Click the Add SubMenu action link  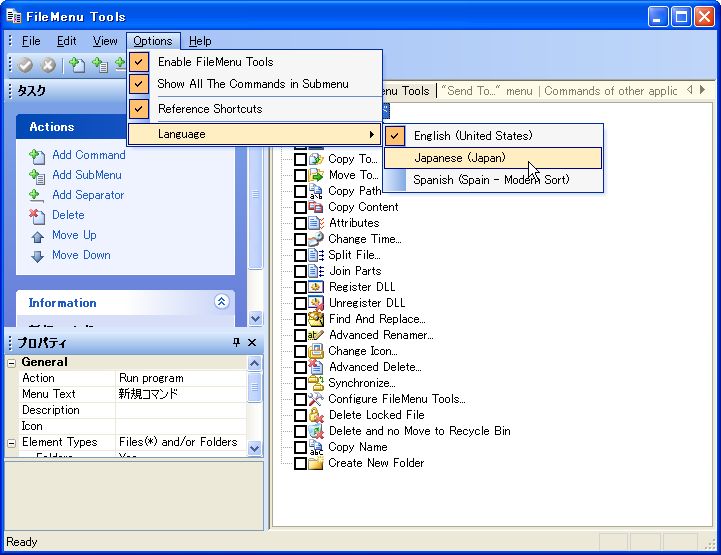87,175
